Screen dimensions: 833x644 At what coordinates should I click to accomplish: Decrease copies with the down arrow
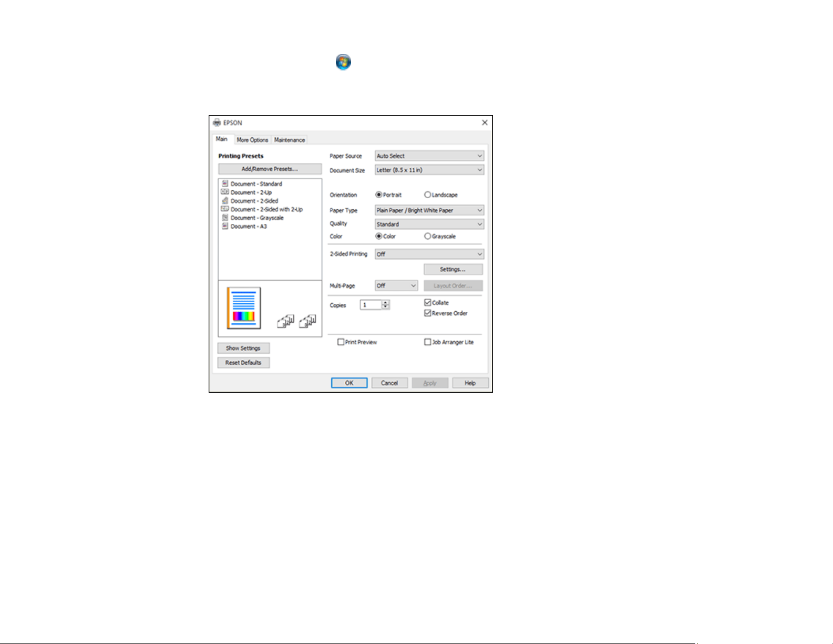(x=386, y=307)
